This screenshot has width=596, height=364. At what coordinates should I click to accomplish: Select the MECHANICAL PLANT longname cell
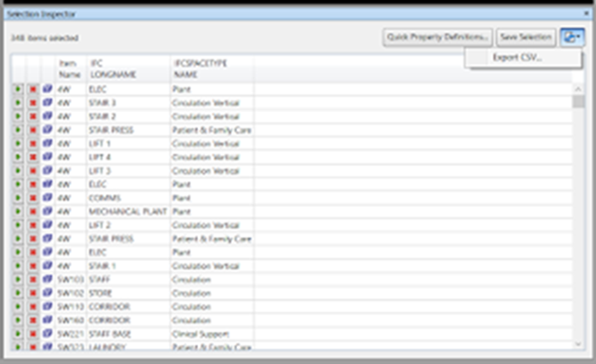coord(128,212)
